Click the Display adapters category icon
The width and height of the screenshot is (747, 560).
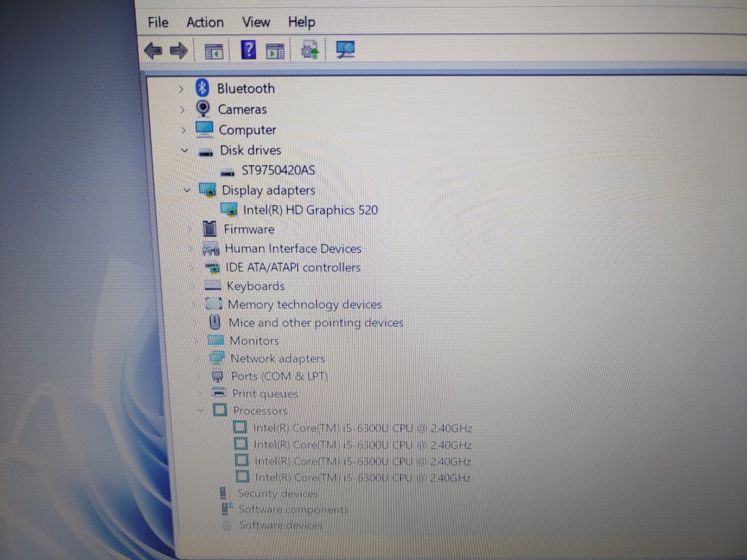click(208, 190)
